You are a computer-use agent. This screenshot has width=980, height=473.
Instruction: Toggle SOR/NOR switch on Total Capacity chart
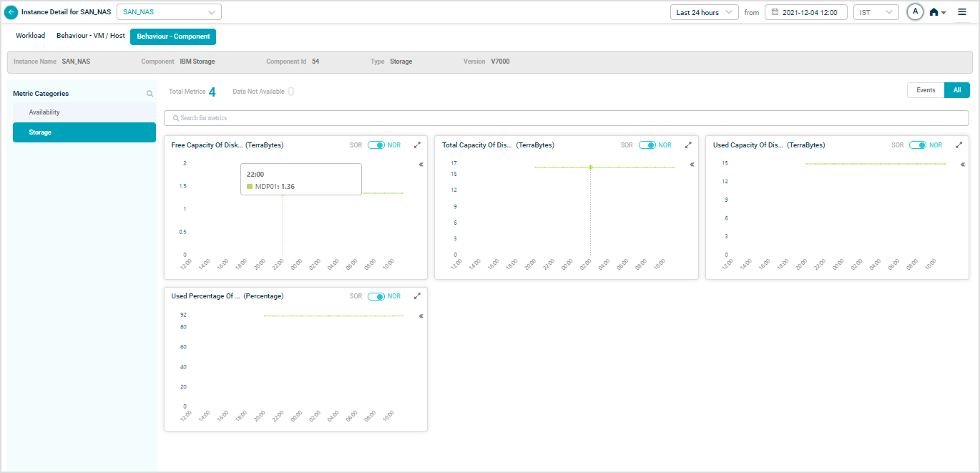coord(647,145)
